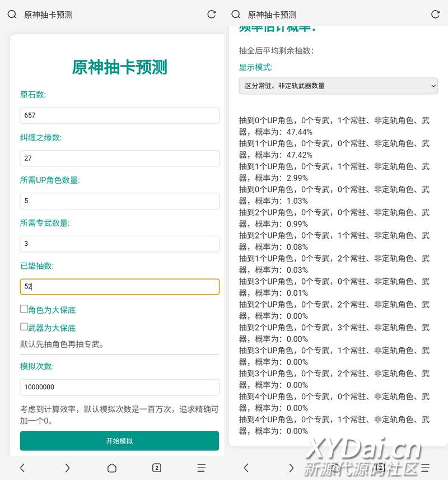Go forward using right pane's forward arrow

point(291,468)
